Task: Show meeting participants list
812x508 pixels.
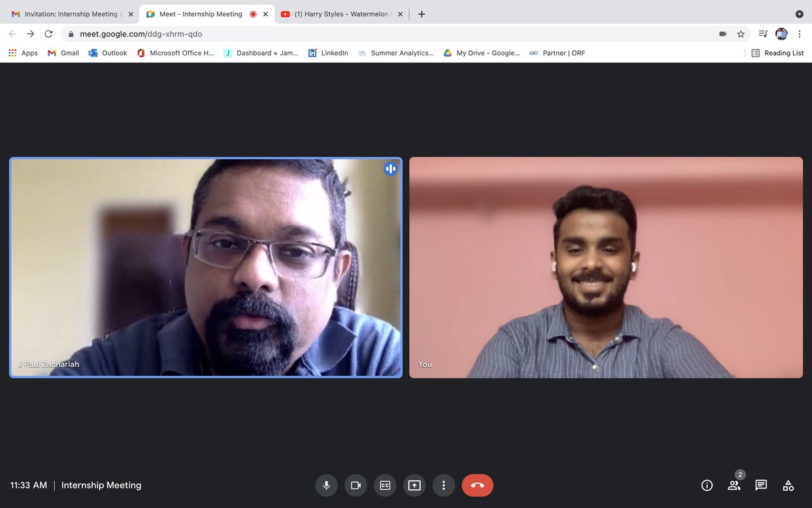Action: pos(734,486)
